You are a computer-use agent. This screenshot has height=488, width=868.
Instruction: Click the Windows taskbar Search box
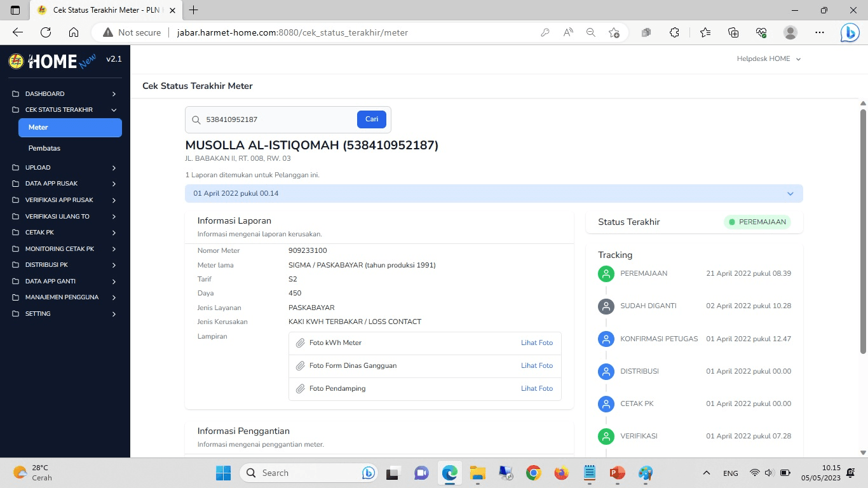click(x=308, y=473)
